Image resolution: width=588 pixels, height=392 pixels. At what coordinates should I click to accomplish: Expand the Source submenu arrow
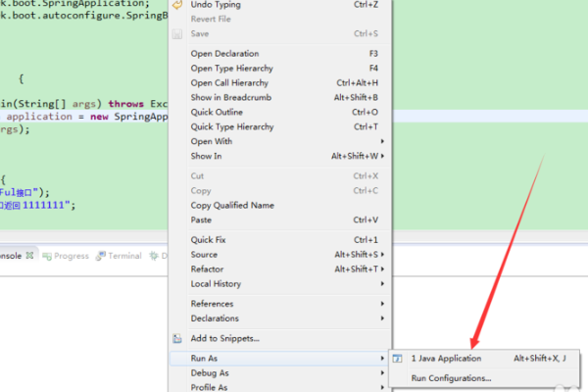click(382, 255)
